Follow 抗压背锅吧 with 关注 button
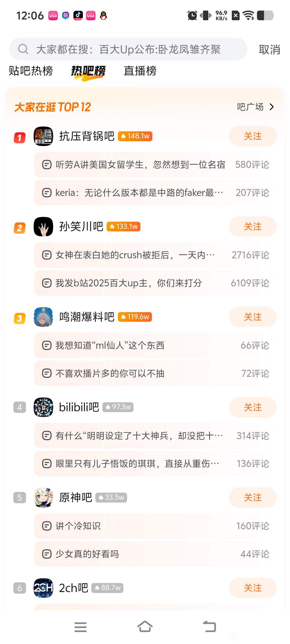This screenshot has height=644, width=290. coord(252,136)
